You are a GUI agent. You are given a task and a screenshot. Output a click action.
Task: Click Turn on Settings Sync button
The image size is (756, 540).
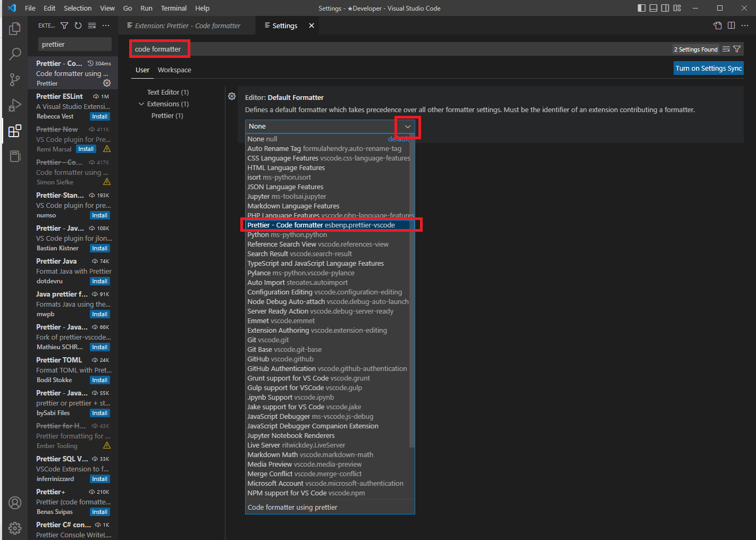709,68
